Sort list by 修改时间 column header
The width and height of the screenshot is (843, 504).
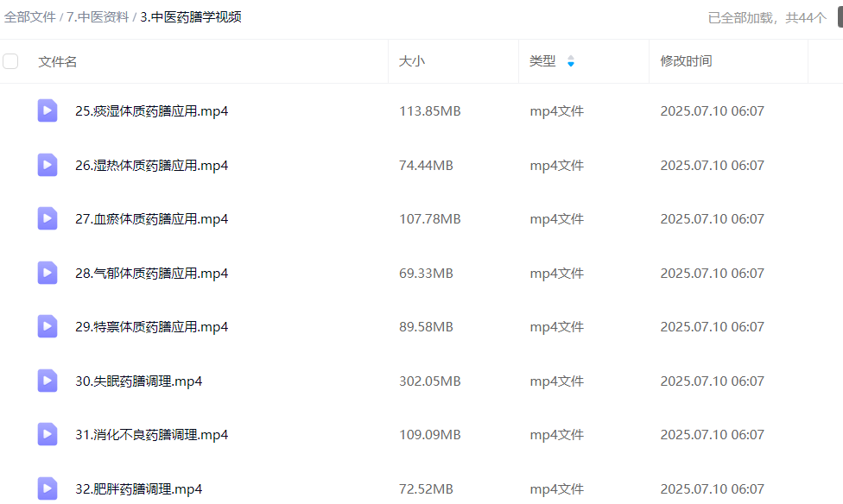pyautogui.click(x=686, y=61)
